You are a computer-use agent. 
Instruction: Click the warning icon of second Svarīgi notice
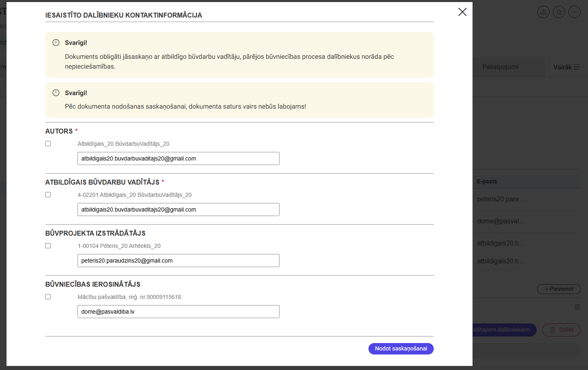click(x=56, y=93)
